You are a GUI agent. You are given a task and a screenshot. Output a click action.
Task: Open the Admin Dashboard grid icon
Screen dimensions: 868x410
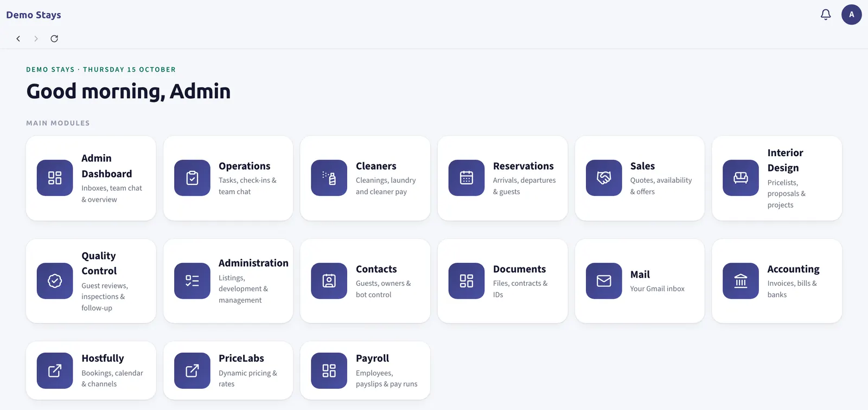(55, 178)
